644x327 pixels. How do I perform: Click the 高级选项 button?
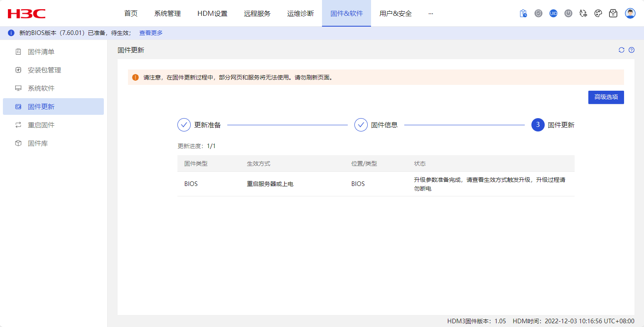click(606, 97)
